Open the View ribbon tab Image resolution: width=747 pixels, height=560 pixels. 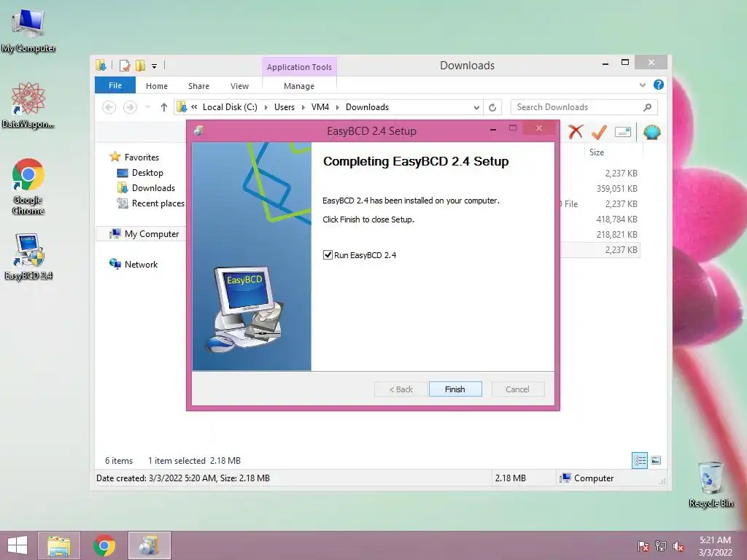coord(239,86)
